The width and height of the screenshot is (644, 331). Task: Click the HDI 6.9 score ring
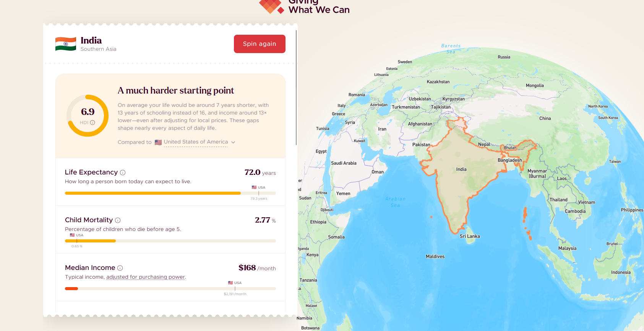pyautogui.click(x=88, y=115)
